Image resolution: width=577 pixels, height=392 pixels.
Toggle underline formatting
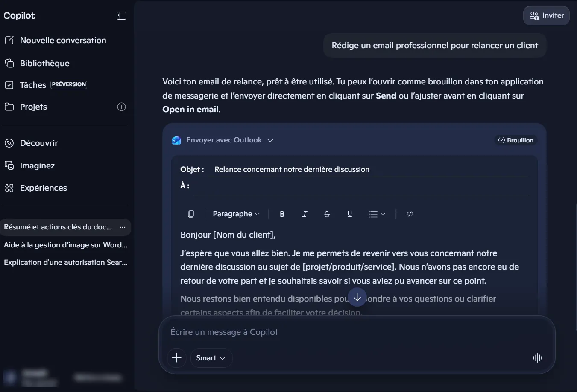pos(350,214)
